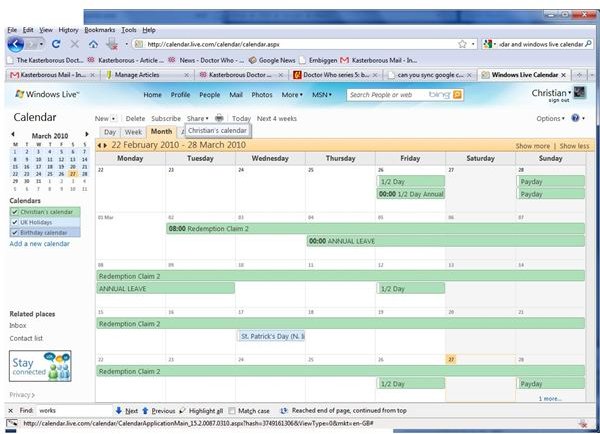The width and height of the screenshot is (600, 434).
Task: Click the next period arrow beside date range
Action: click(105, 145)
